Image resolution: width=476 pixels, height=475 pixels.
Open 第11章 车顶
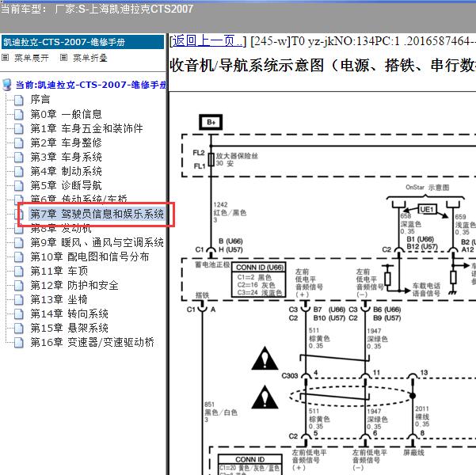(59, 271)
